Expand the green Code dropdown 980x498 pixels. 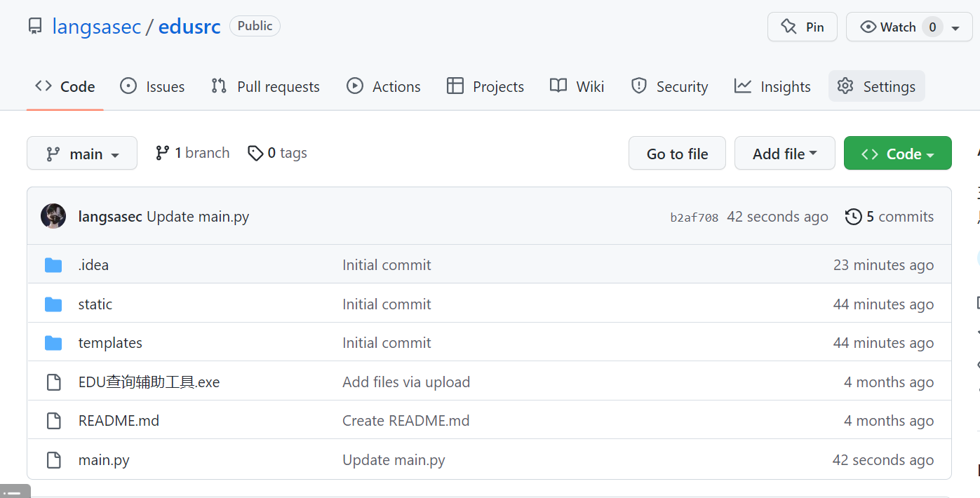[x=897, y=153]
